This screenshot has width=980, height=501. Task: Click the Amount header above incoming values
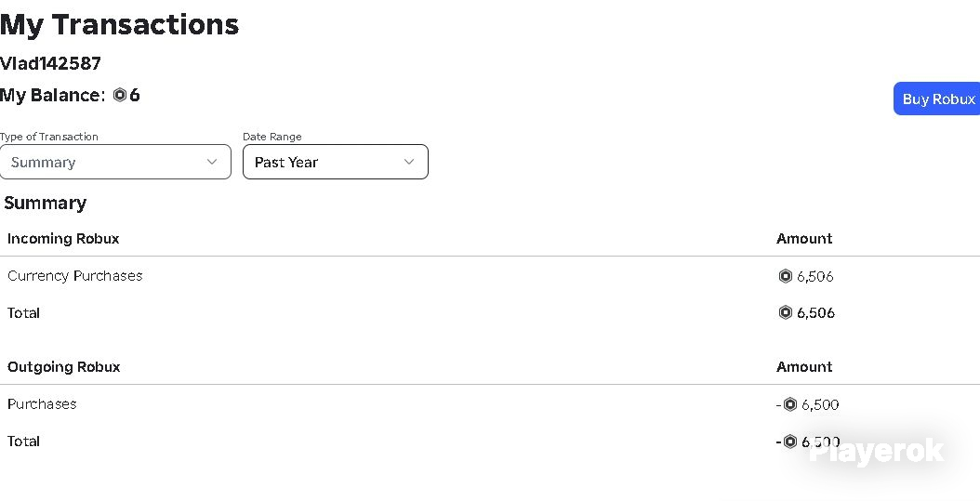click(804, 239)
